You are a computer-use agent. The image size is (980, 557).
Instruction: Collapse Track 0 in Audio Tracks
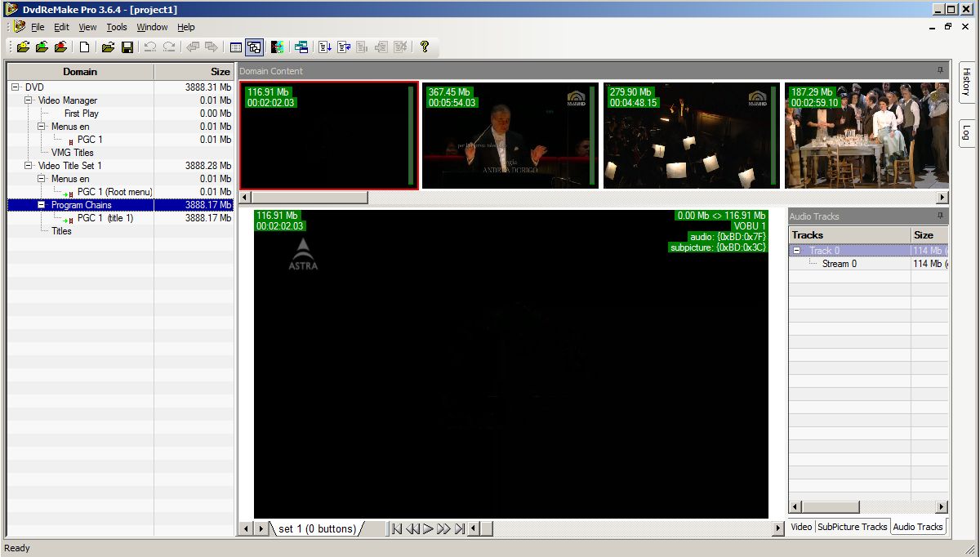(797, 251)
